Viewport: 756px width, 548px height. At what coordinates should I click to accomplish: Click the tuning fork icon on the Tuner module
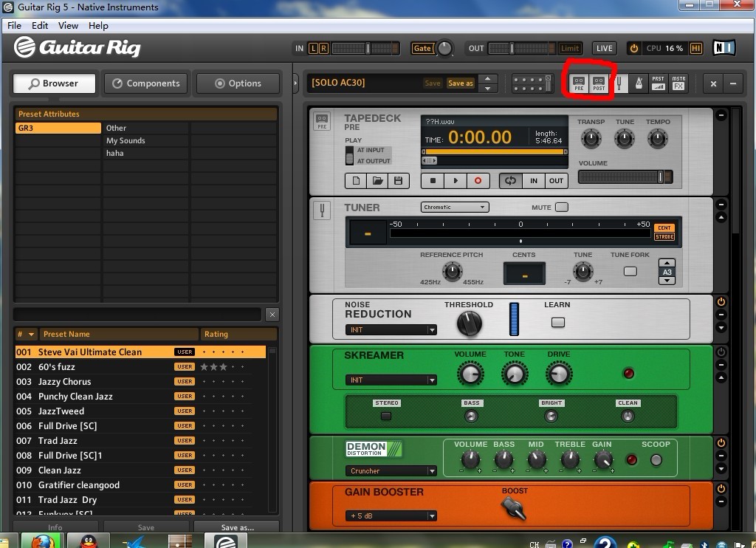click(x=322, y=210)
